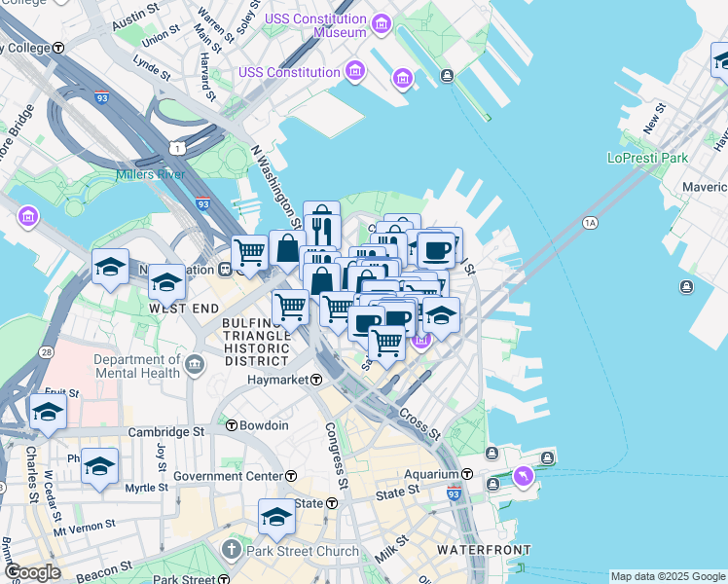Image resolution: width=728 pixels, height=584 pixels.
Task: Click the BULFINCH TRIANGLE HISTORIC DISTRICT label
Action: pyautogui.click(x=256, y=343)
